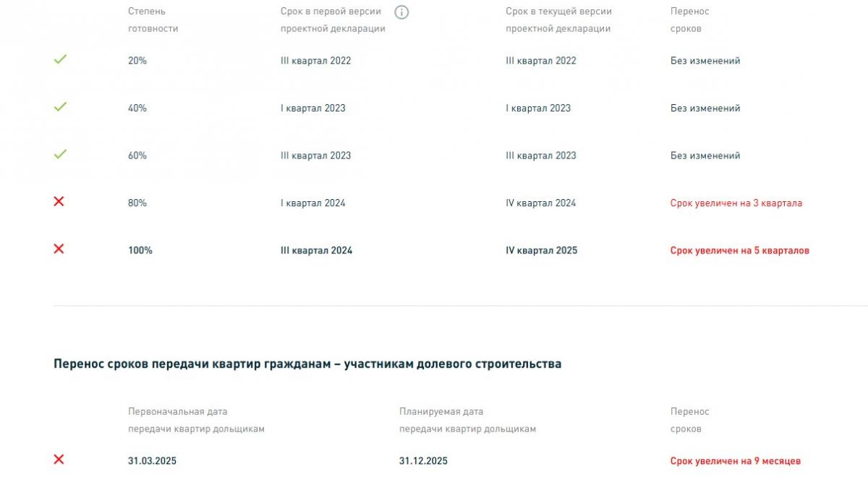Viewport: 868px width, 493px height.
Task: Click the 'Срок в текущей версии' column header
Action: point(558,20)
